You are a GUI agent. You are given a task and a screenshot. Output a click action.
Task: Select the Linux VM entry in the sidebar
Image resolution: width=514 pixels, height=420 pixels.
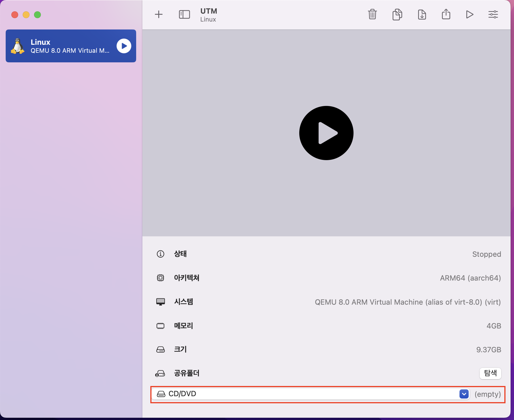click(71, 46)
